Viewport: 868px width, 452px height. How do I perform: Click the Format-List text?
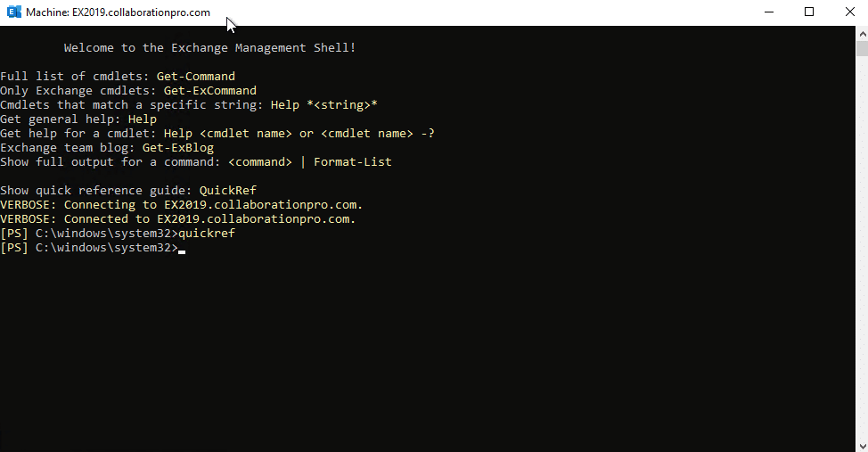pyautogui.click(x=353, y=162)
